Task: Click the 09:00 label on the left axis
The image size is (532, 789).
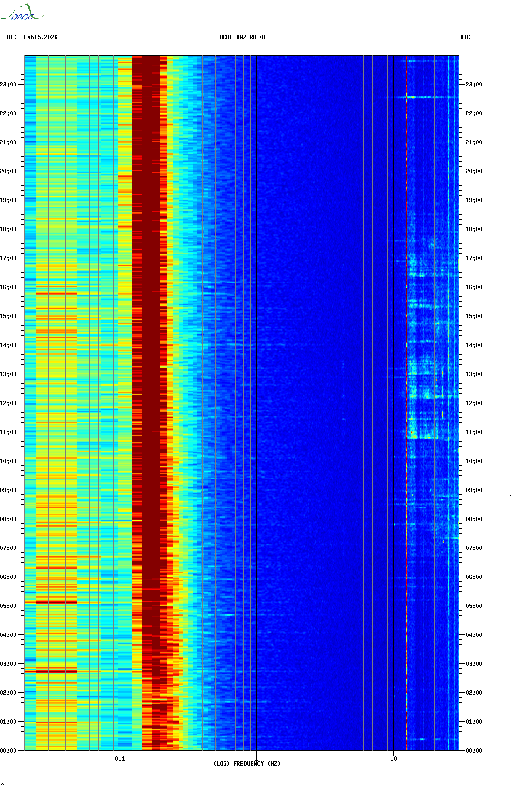Action: 8,490
